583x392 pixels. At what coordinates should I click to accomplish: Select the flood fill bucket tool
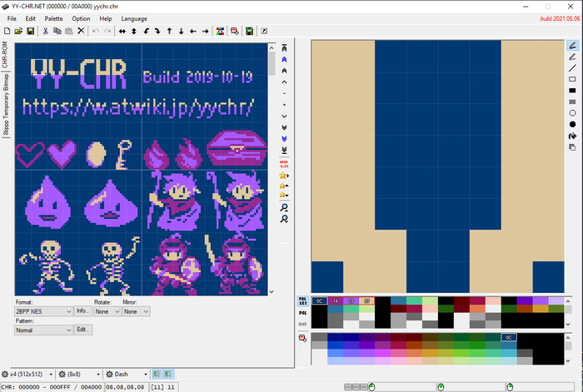(x=572, y=135)
